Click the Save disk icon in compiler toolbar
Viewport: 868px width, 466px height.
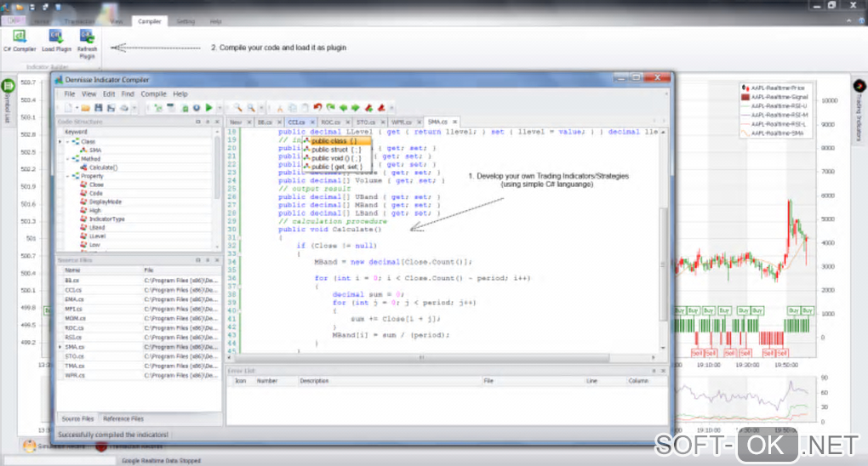click(x=99, y=108)
